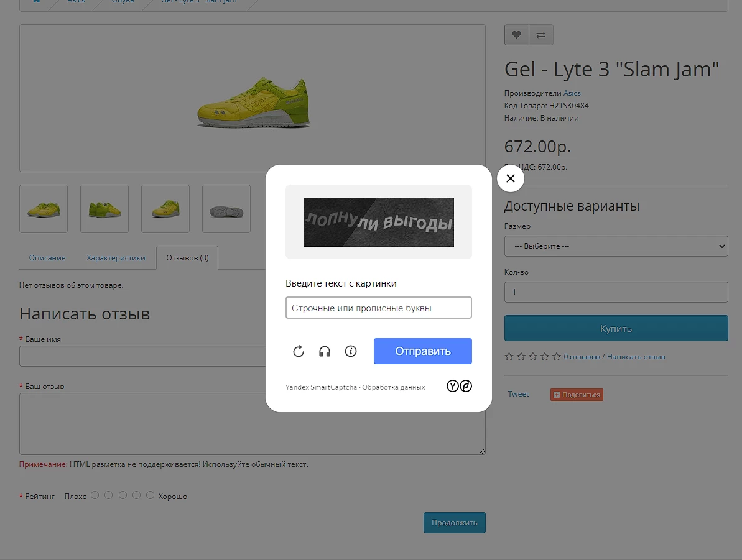The width and height of the screenshot is (742, 560).
Task: Submit captcha with Отправить button
Action: [422, 351]
